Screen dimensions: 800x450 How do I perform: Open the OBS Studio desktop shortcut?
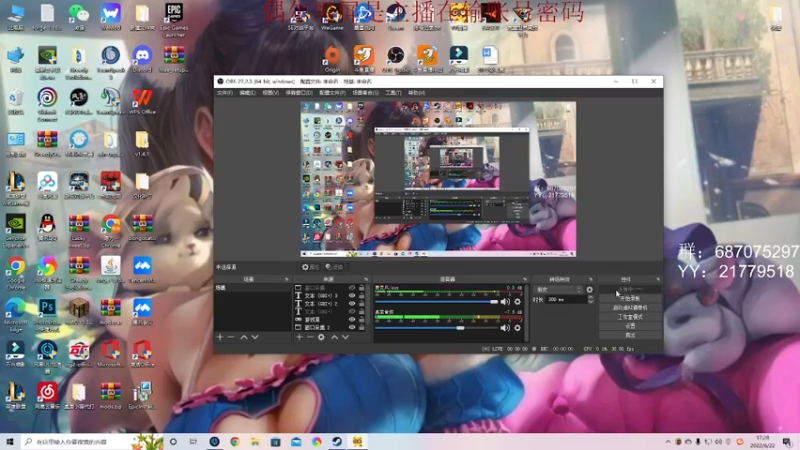click(x=395, y=60)
